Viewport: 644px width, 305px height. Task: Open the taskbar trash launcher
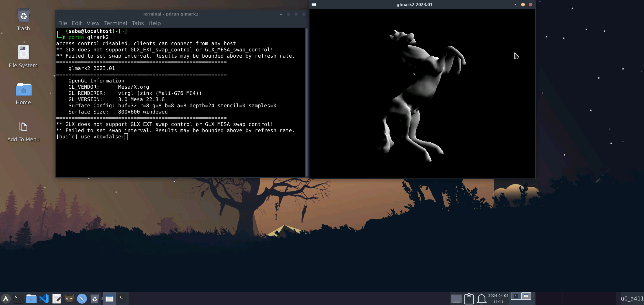(94, 299)
